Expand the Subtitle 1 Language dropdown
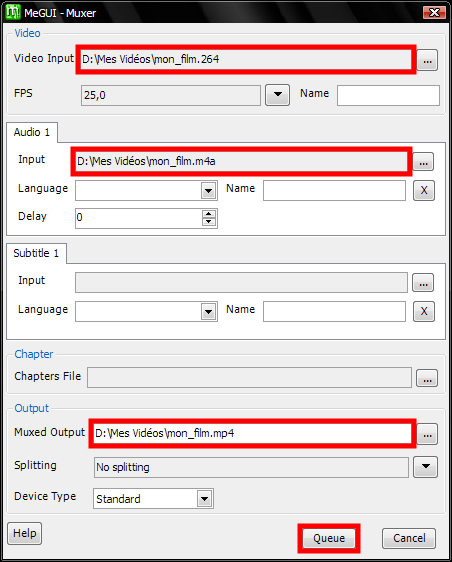 click(x=209, y=311)
